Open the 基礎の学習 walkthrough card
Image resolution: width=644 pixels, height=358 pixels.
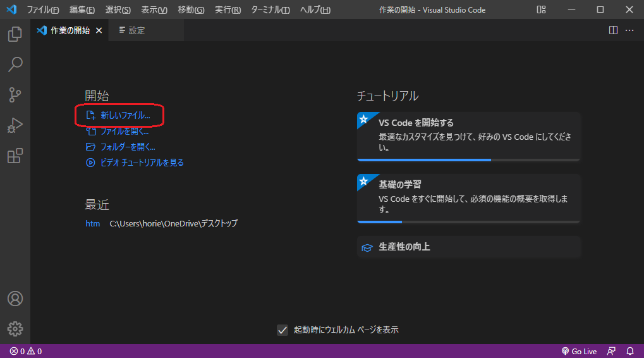tap(469, 199)
